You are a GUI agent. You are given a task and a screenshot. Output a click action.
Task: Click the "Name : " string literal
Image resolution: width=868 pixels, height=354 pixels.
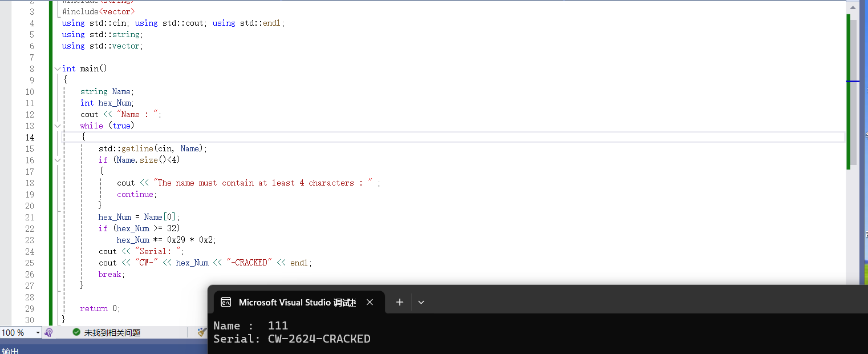137,114
